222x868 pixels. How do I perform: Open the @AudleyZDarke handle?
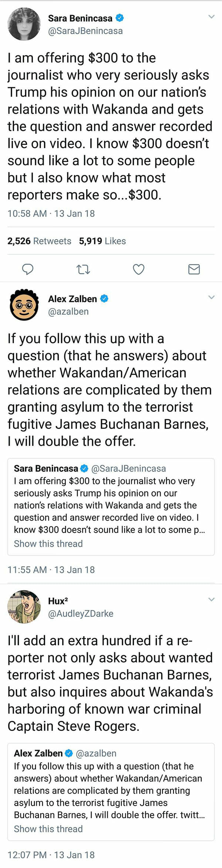tap(81, 614)
